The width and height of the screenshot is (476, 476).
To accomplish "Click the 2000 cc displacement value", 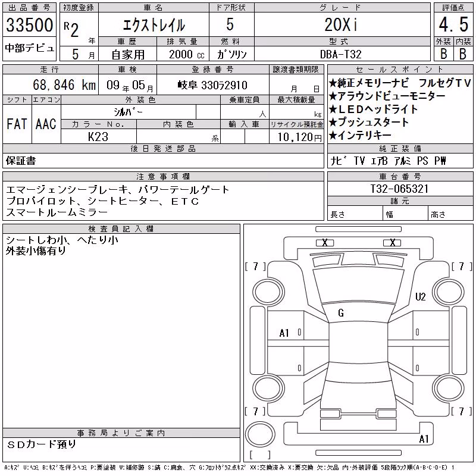I will tap(186, 54).
